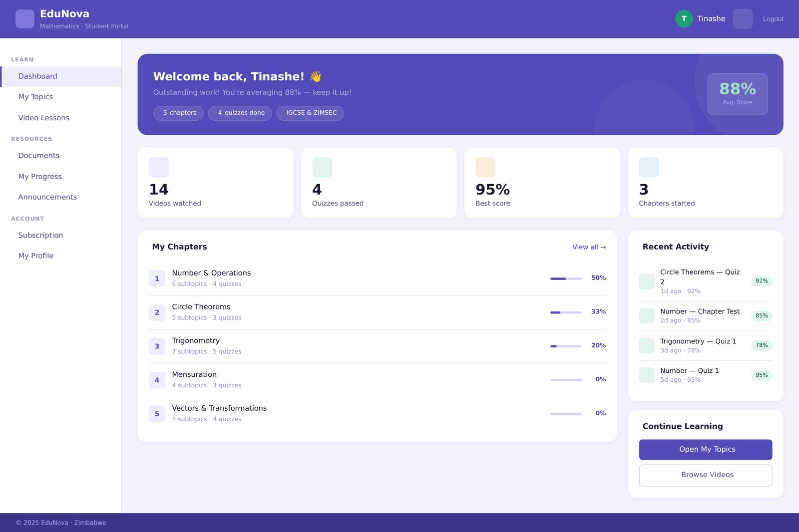Click the Mensuration progress bar
The width and height of the screenshot is (799, 532).
(x=566, y=380)
